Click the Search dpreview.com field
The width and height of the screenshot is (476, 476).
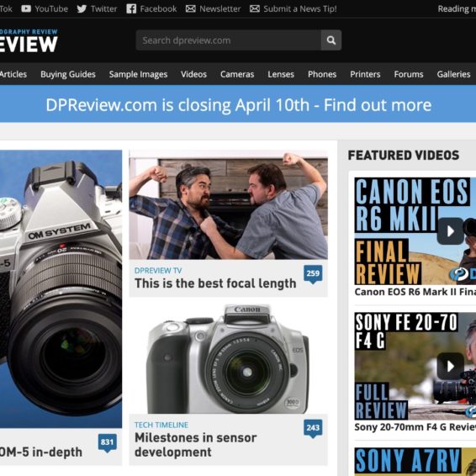[x=228, y=40]
